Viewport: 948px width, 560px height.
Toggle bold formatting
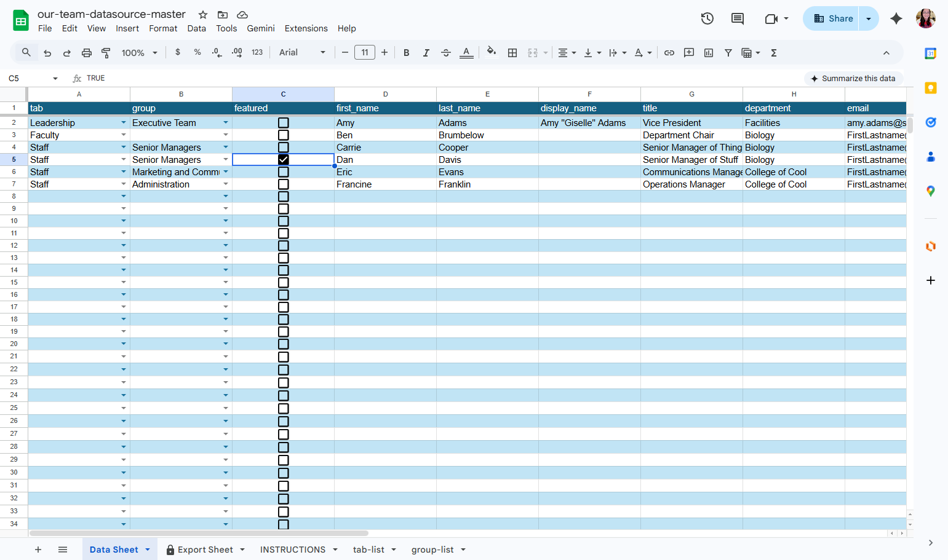pyautogui.click(x=406, y=53)
